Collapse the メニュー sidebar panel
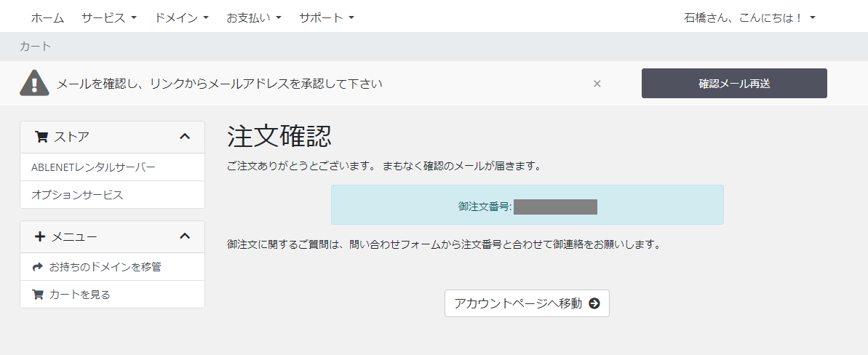Image resolution: width=868 pixels, height=355 pixels. coord(185,236)
